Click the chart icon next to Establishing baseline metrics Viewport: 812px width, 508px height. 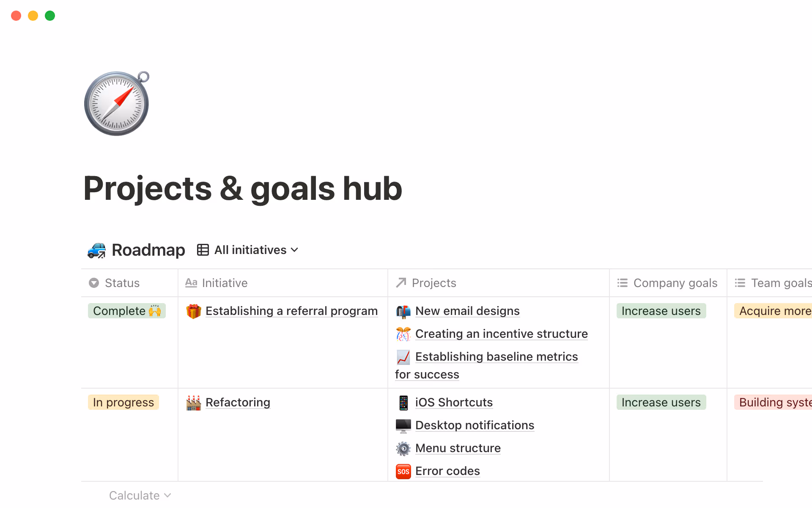[403, 357]
